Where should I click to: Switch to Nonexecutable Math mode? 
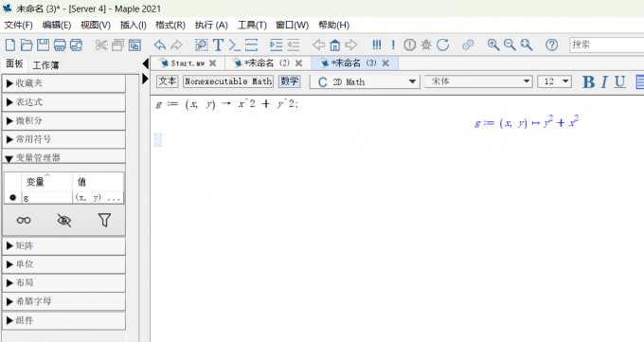pos(228,81)
